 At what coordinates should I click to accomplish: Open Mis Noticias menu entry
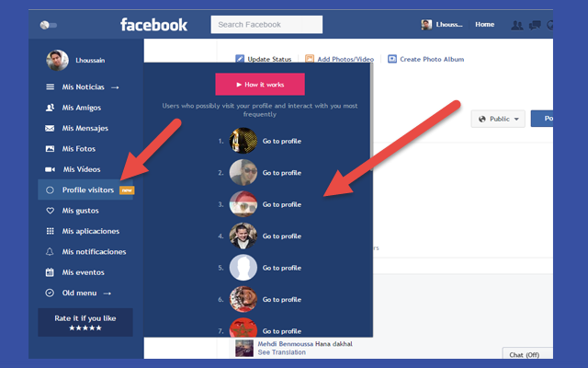coord(84,87)
